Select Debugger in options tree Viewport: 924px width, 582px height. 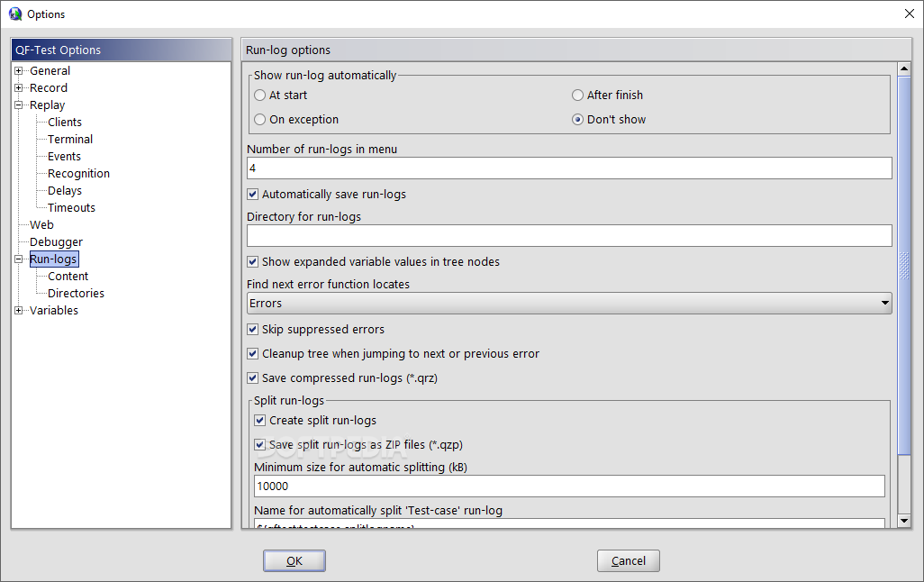pos(56,241)
